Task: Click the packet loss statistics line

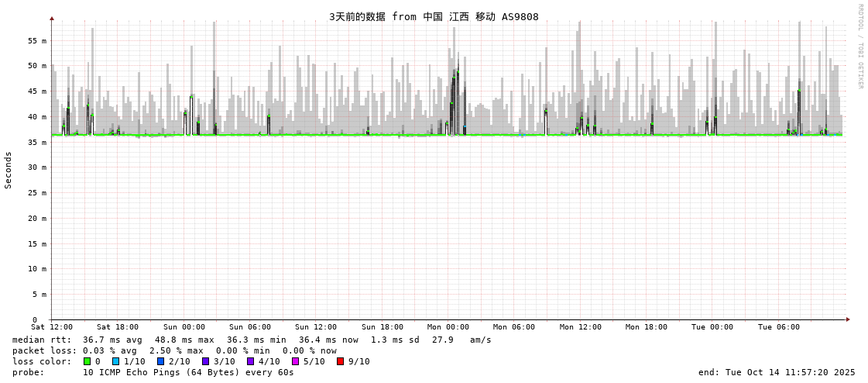Action: point(174,350)
